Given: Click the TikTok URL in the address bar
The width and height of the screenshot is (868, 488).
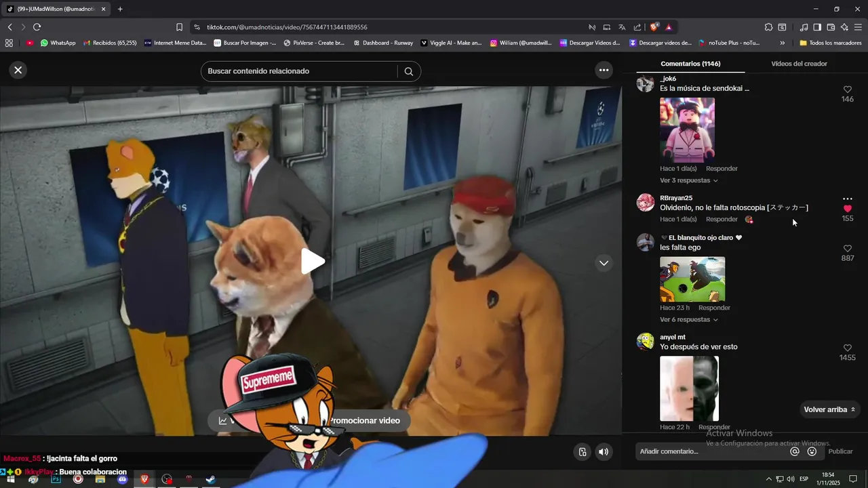Looking at the screenshot, I should tap(287, 27).
